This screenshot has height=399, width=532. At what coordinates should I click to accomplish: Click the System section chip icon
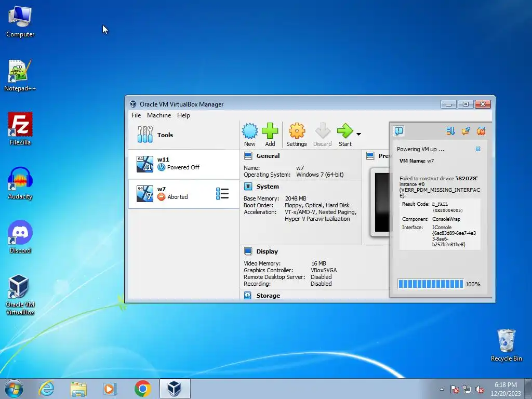coord(248,187)
